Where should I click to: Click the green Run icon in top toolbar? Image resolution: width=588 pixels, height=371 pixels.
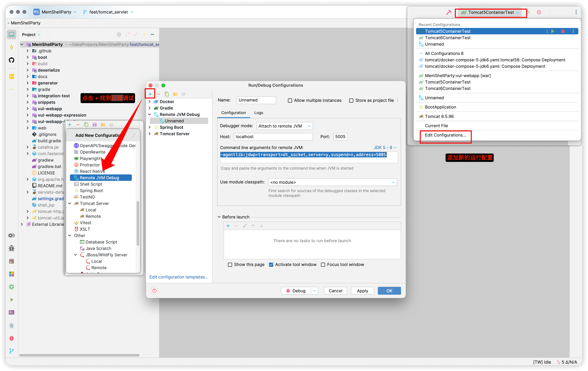[x=529, y=12]
